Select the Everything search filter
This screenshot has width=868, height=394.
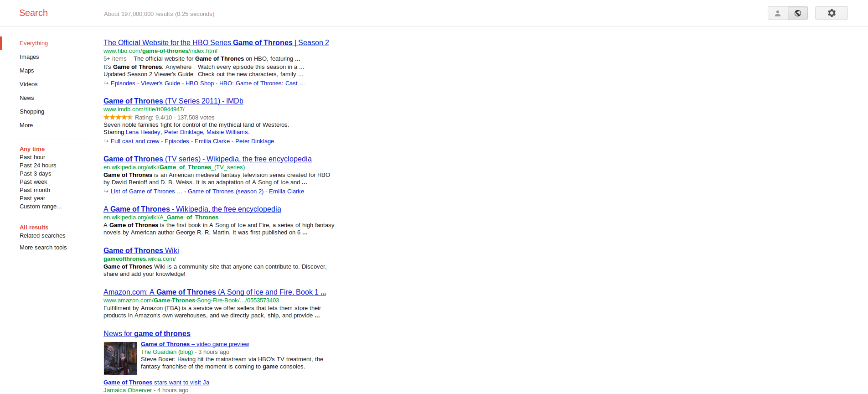(34, 43)
